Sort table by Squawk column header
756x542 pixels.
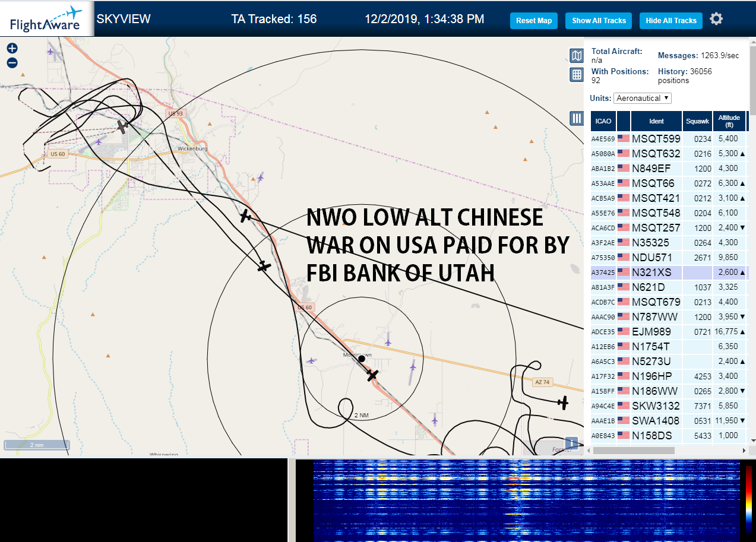pos(697,121)
